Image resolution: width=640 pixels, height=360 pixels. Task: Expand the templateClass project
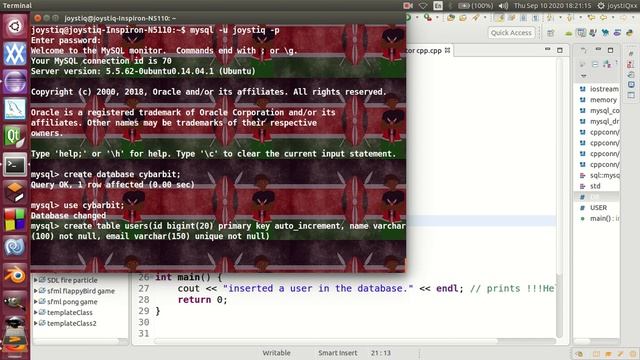36,313
